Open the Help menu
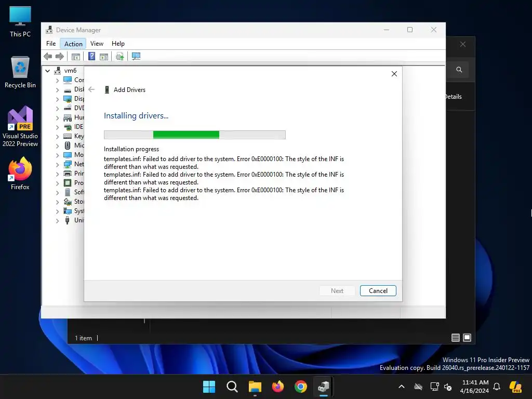Screen dimensions: 532x399 coord(118,44)
